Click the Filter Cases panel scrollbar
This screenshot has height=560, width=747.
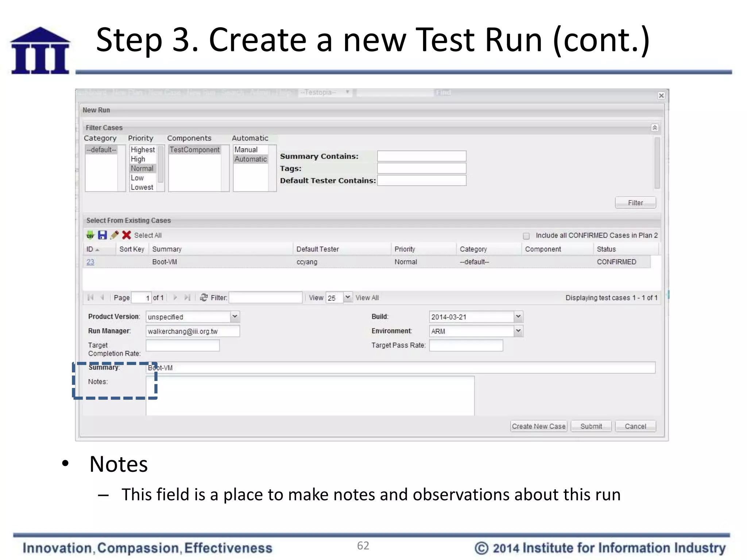tap(657, 163)
